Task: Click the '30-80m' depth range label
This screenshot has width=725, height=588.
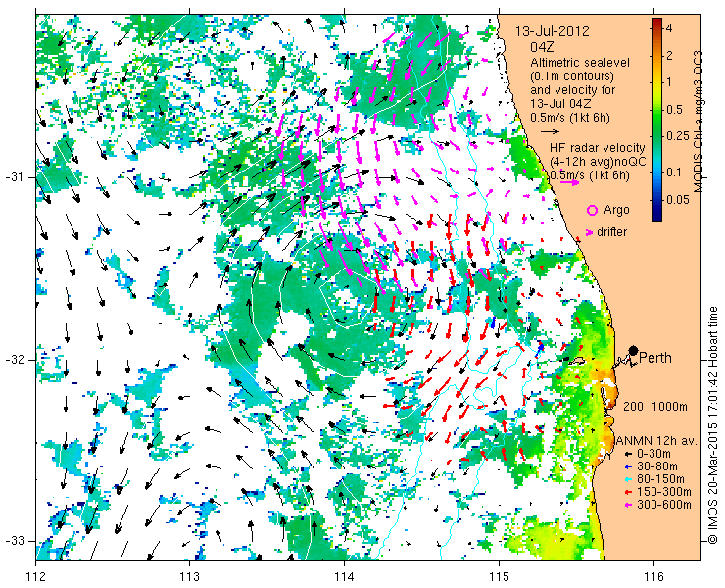Action: tap(657, 466)
